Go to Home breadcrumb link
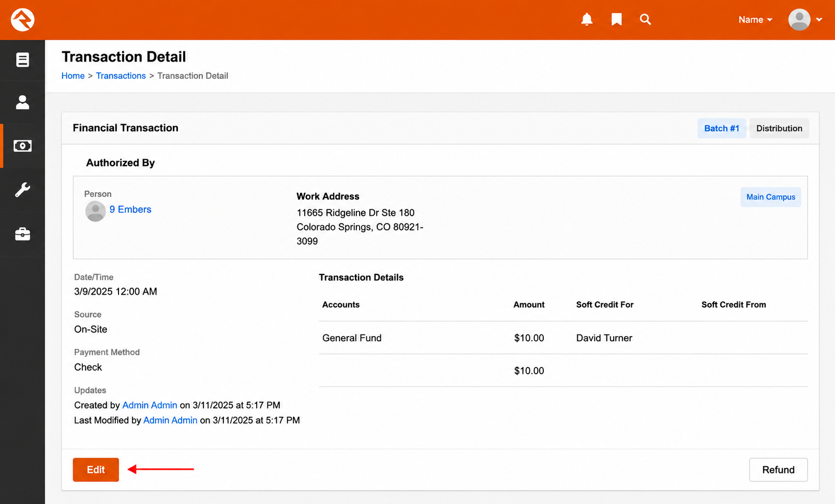 pos(73,75)
